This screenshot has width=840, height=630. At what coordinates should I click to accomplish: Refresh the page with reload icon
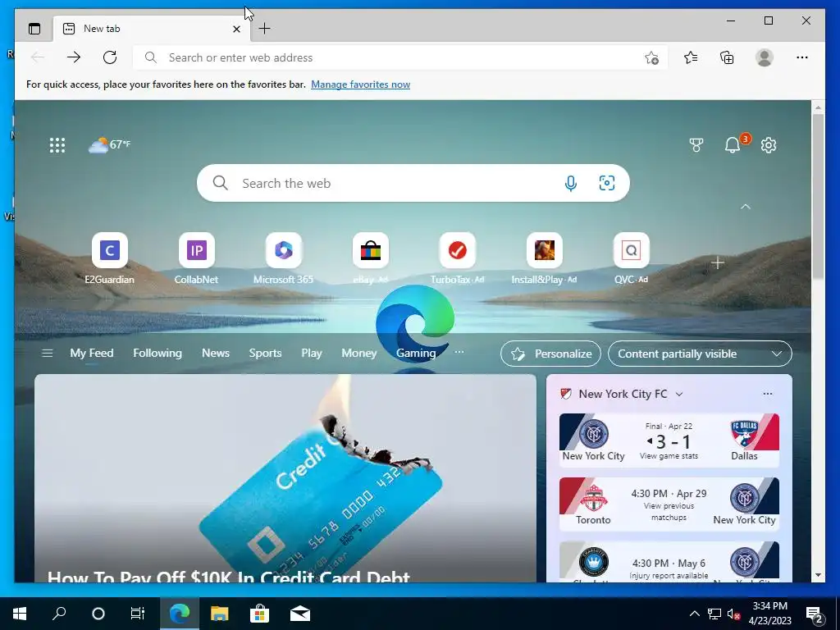point(110,57)
